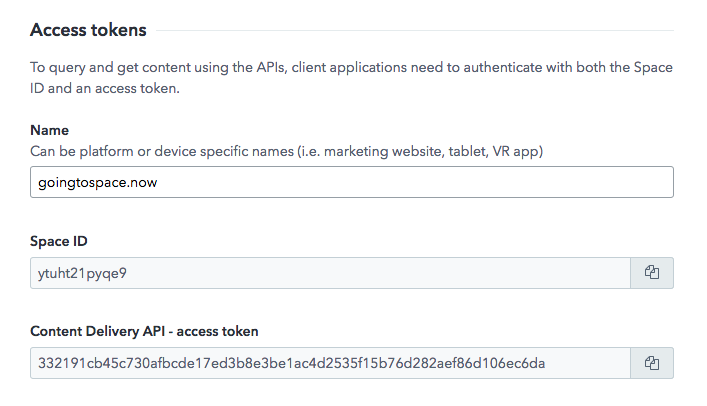Image resolution: width=707 pixels, height=406 pixels.
Task: Click the Content Delivery API - access token label
Action: (x=144, y=332)
